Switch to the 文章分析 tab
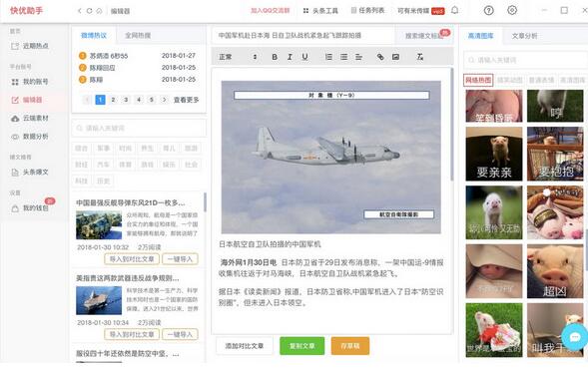 pyautogui.click(x=524, y=36)
